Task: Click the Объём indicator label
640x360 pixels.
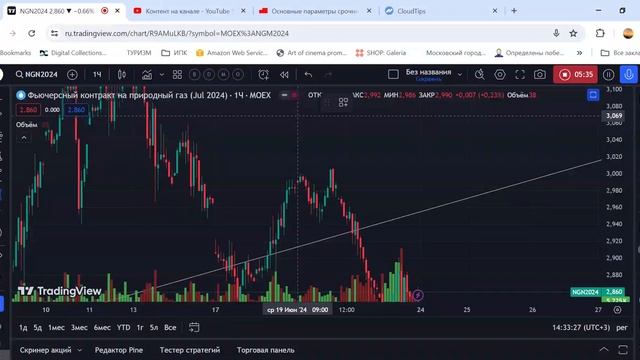Action: coord(27,124)
